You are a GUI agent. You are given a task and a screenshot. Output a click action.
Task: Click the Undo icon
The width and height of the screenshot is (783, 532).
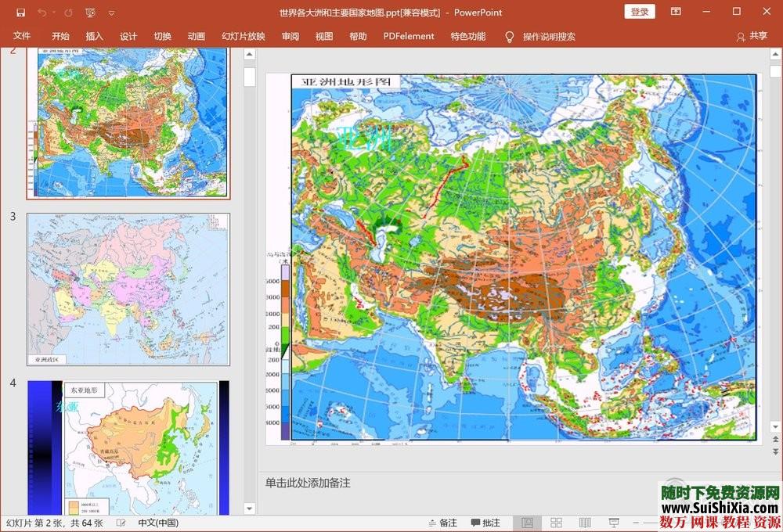(x=44, y=13)
